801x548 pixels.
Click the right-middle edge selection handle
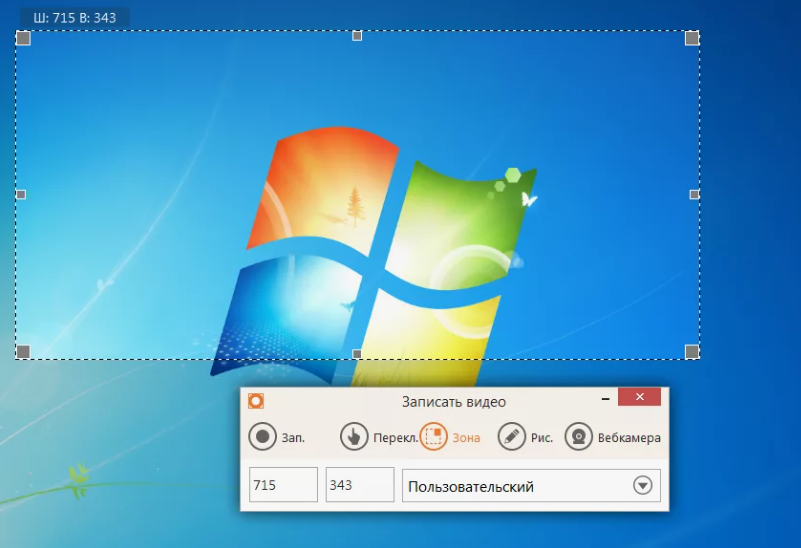[694, 195]
